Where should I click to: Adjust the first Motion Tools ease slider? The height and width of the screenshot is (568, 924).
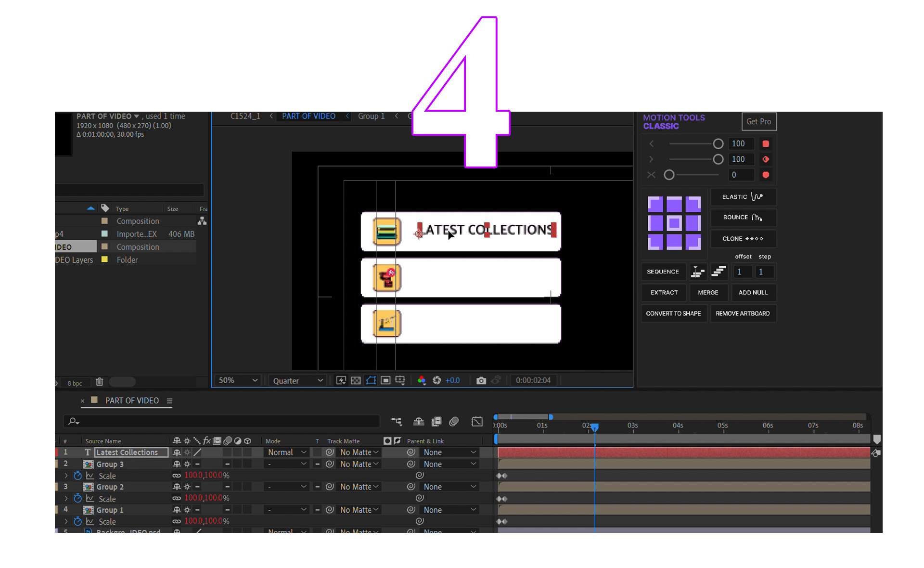coord(718,144)
